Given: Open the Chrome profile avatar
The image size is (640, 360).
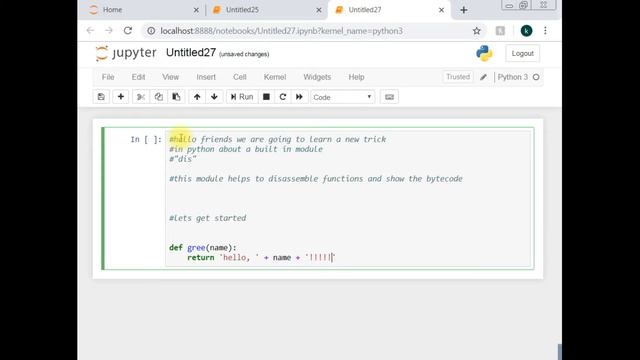Looking at the screenshot, I should pyautogui.click(x=526, y=31).
